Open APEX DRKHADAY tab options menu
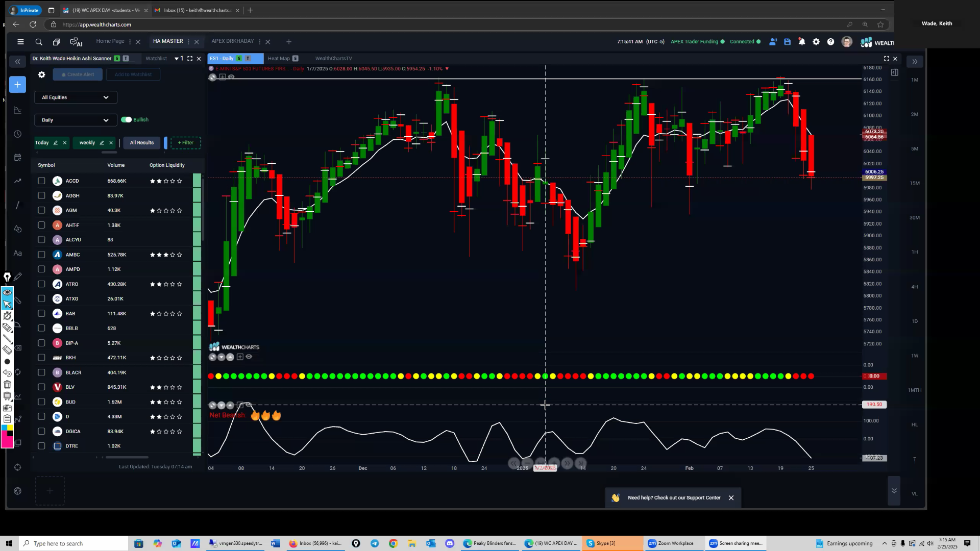This screenshot has height=551, width=980. (260, 42)
